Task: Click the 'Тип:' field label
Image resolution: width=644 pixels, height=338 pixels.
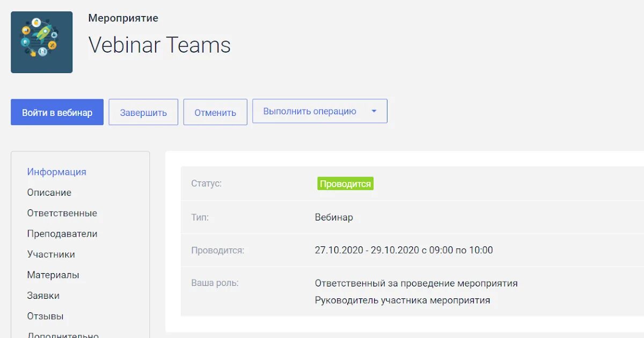Action: click(x=200, y=217)
